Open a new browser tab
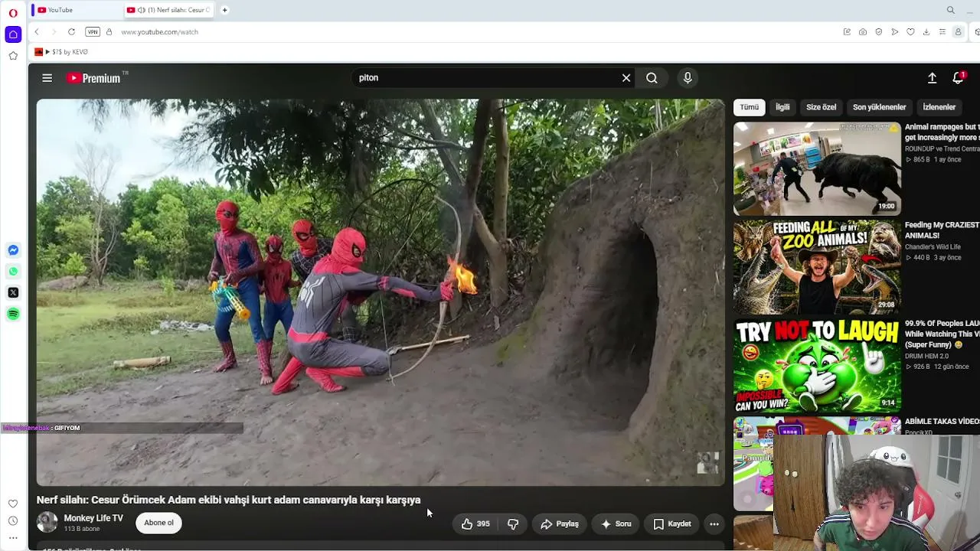This screenshot has width=980, height=551. pyautogui.click(x=224, y=10)
